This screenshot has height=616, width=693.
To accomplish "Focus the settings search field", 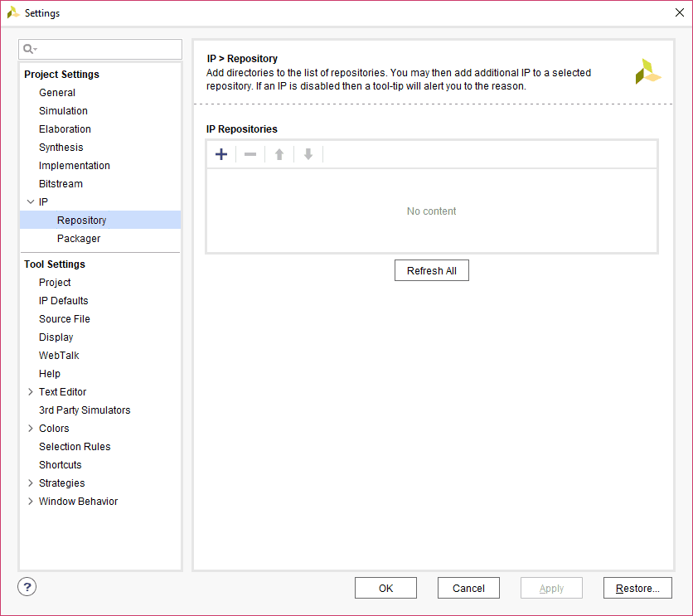I will (x=108, y=50).
